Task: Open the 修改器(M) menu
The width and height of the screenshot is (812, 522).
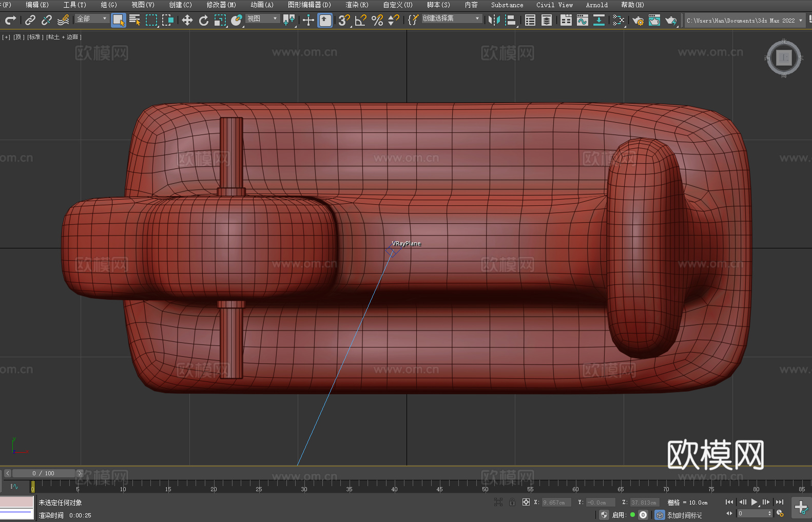Action: [x=221, y=5]
